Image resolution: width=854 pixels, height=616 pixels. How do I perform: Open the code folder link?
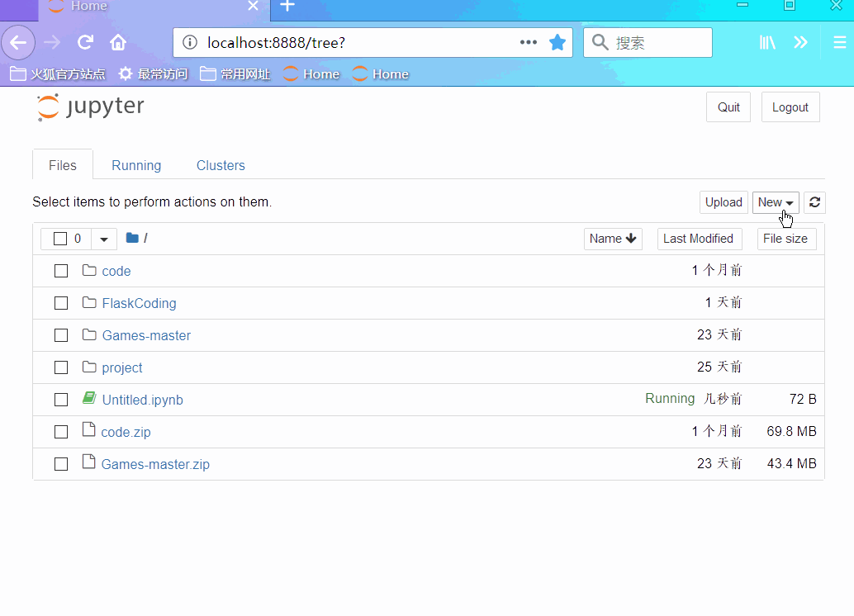click(x=116, y=271)
